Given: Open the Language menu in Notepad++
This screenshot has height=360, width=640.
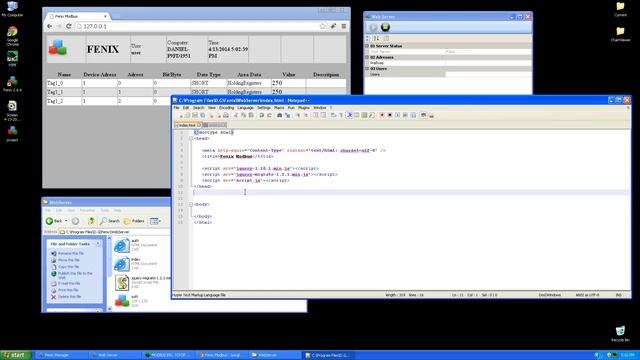Looking at the screenshot, I should click(x=245, y=108).
